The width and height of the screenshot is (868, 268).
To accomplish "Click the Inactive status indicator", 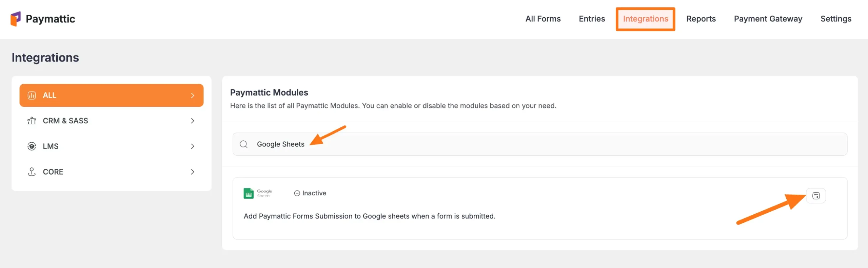I will click(x=310, y=193).
